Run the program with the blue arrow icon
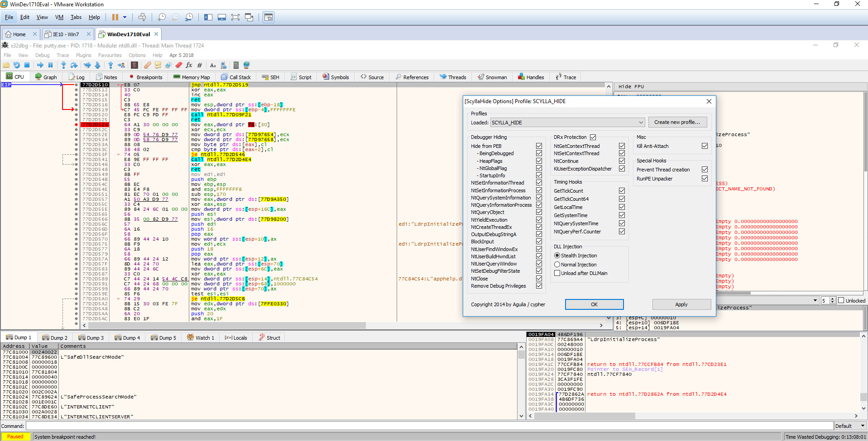Screen dimensions: 868x441 (40, 65)
